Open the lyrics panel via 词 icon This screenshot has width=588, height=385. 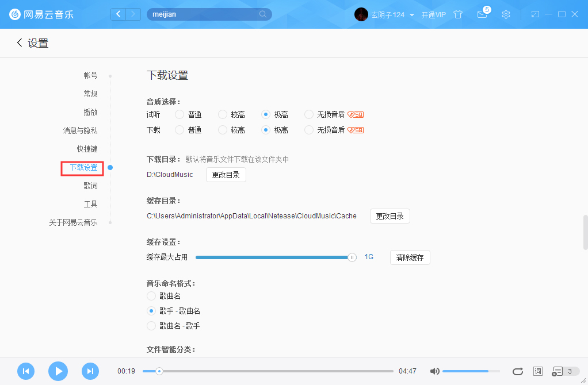[537, 371]
